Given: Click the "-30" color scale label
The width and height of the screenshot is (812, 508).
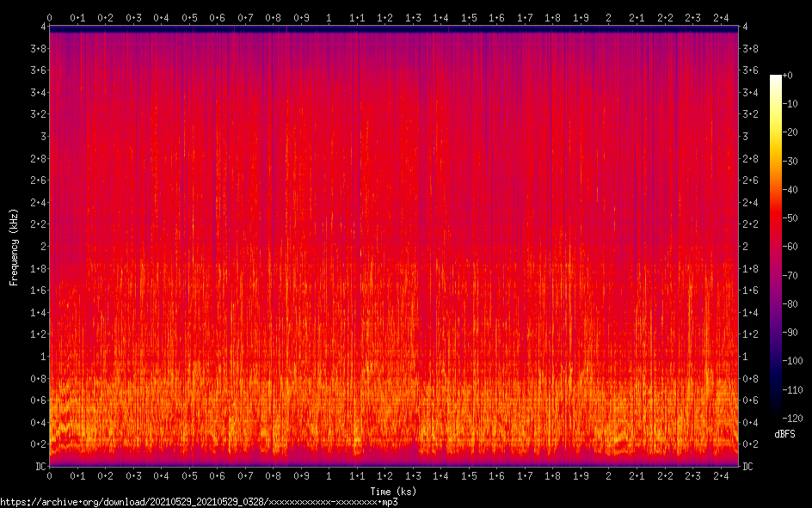Looking at the screenshot, I should click(x=790, y=162).
